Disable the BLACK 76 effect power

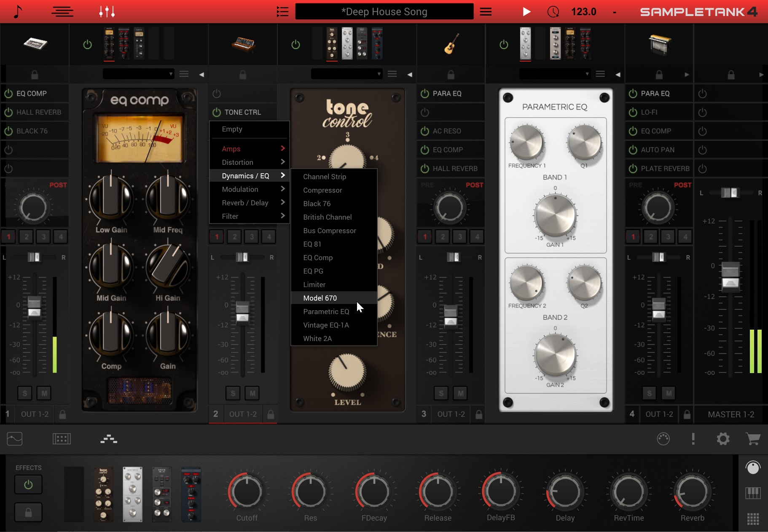pyautogui.click(x=8, y=131)
